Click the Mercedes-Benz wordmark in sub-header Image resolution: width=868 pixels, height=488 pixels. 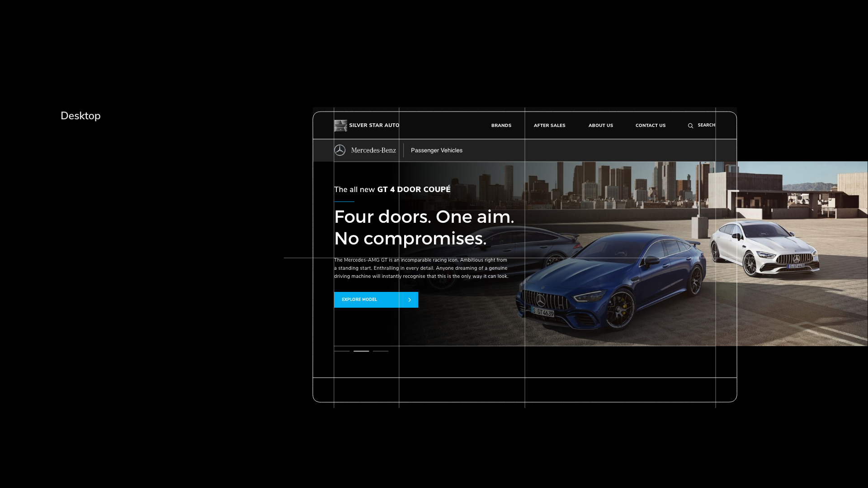(x=374, y=150)
